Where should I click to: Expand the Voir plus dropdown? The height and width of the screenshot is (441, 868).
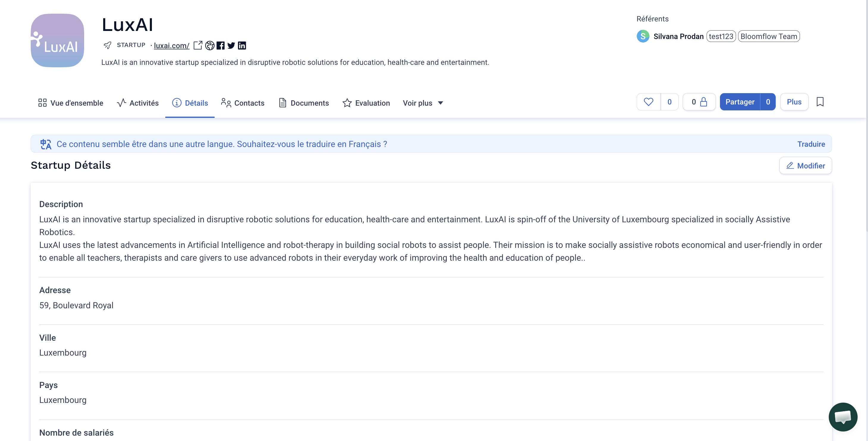click(423, 103)
